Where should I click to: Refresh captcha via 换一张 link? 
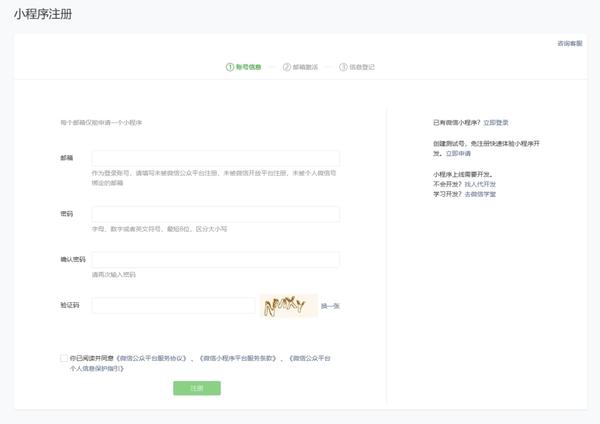330,306
